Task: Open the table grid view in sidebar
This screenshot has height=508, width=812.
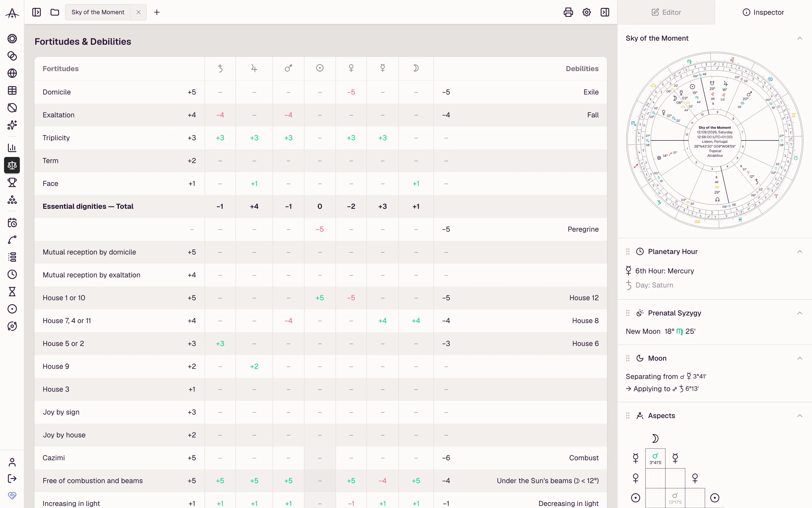Action: pyautogui.click(x=12, y=90)
